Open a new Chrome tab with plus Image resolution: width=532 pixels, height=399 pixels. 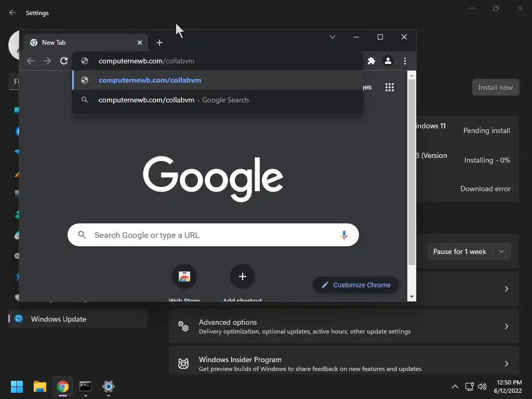[159, 43]
